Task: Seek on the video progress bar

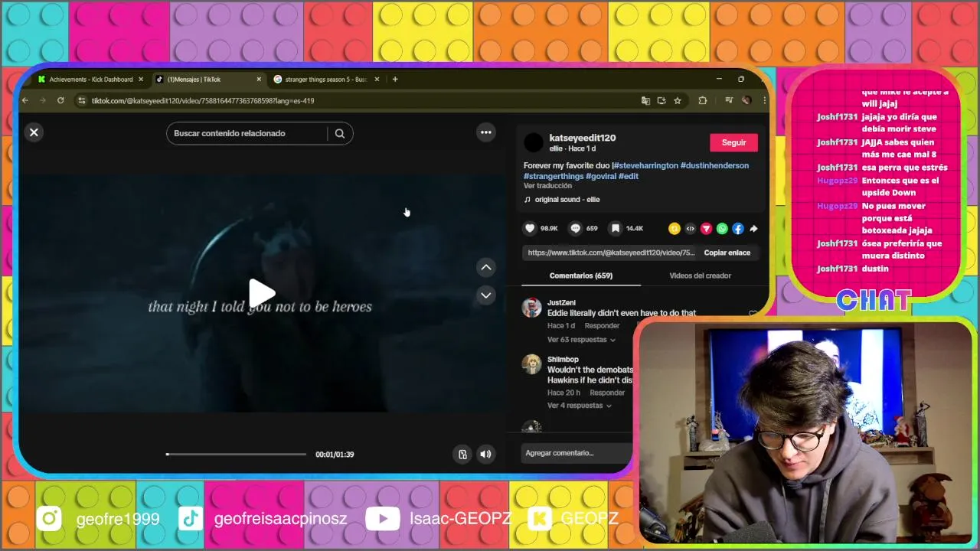Action: coord(236,454)
